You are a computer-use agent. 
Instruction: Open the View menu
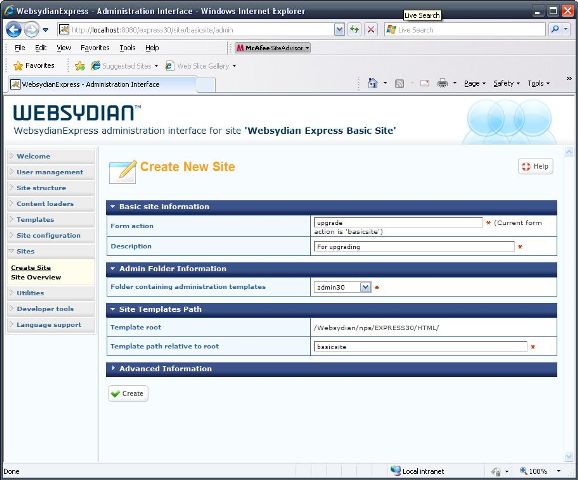[63, 48]
